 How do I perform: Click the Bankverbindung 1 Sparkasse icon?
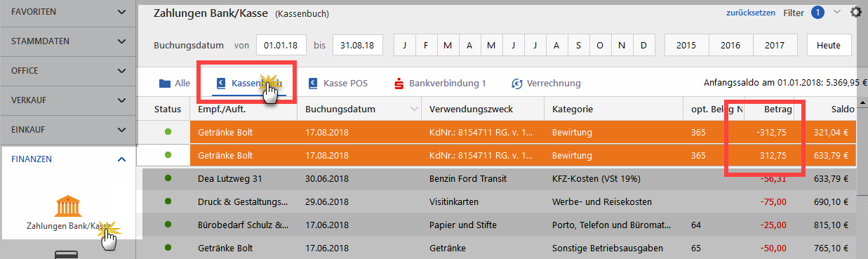coord(399,83)
